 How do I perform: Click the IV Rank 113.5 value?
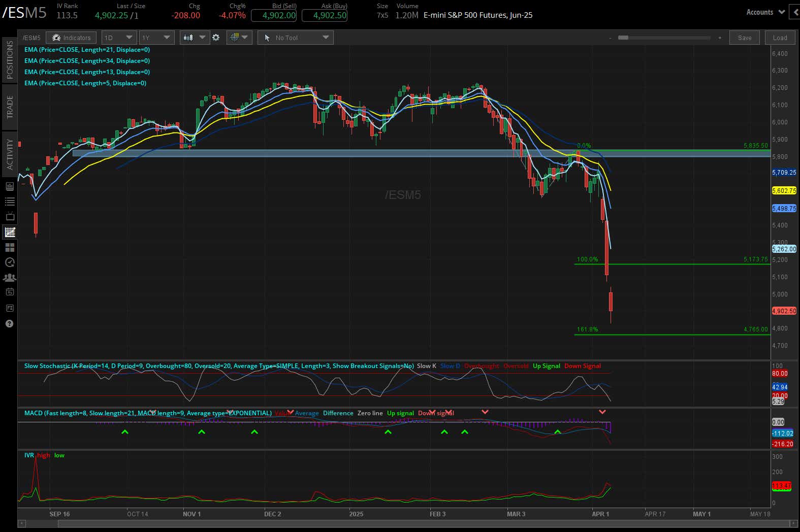tap(67, 15)
